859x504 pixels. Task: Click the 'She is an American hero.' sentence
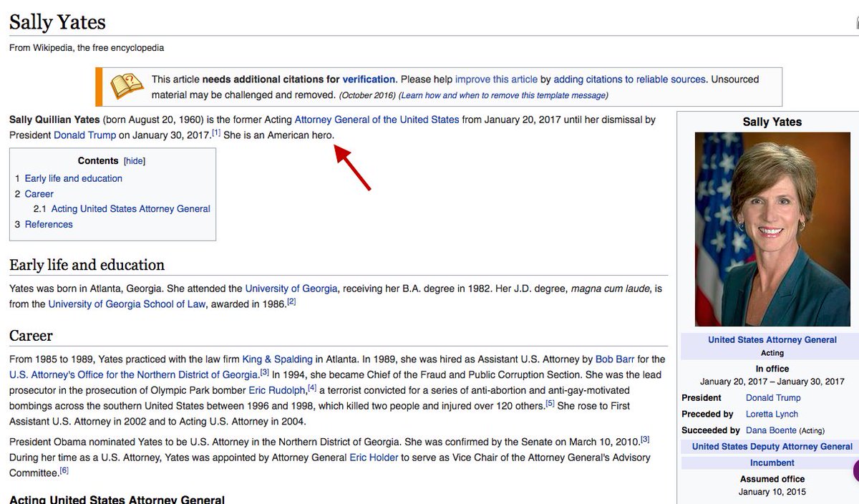[279, 135]
